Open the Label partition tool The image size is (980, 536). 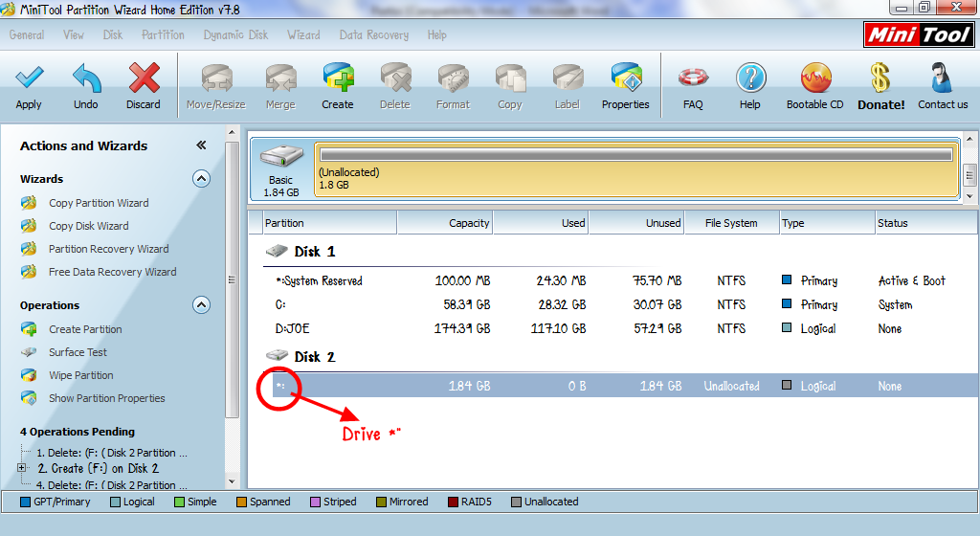568,87
